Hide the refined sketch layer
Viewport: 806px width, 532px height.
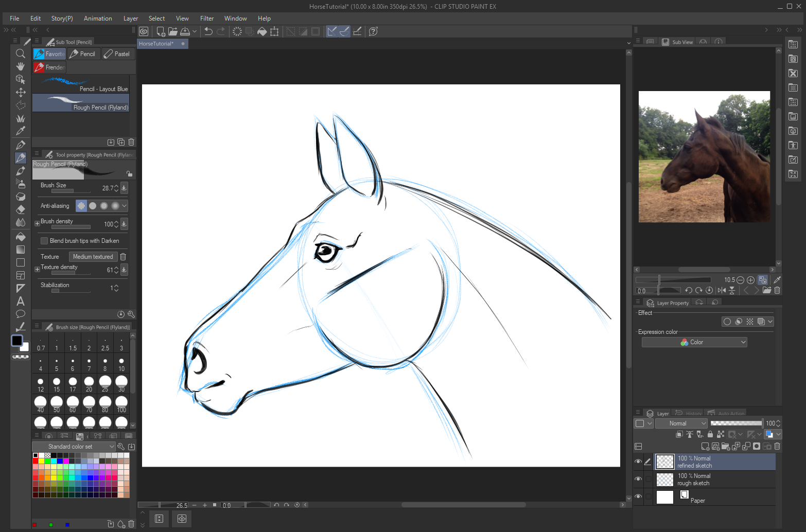pyautogui.click(x=638, y=462)
